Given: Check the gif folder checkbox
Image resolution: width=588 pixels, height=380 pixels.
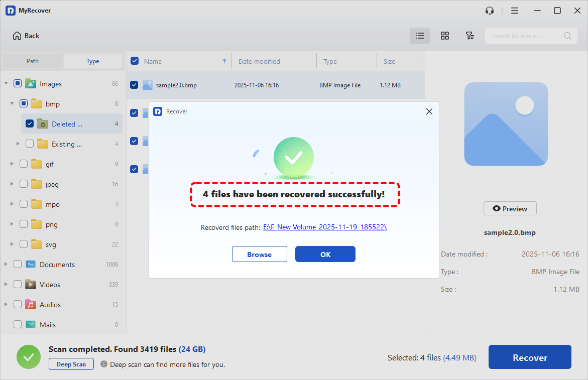Looking at the screenshot, I should click(24, 164).
